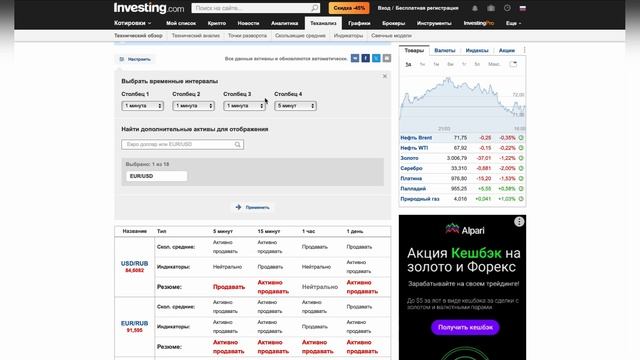Open the Скользящие средние submenu tab
640x360 pixels.
pos(300,36)
